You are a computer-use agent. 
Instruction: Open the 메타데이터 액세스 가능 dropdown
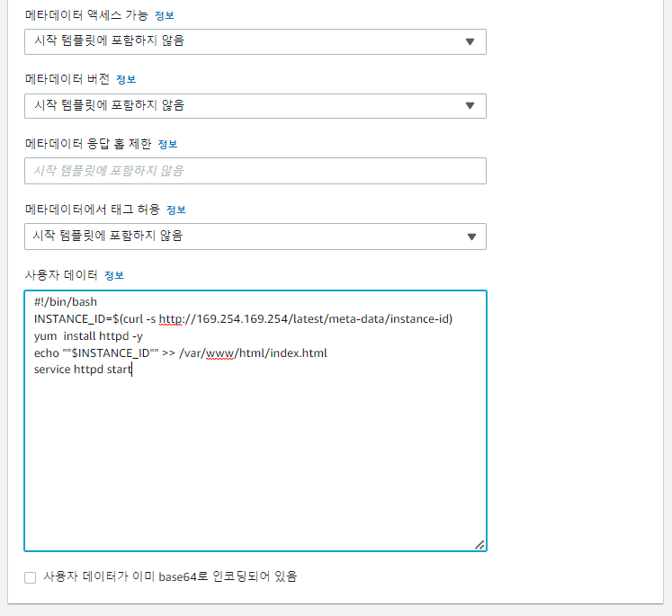pyautogui.click(x=255, y=41)
